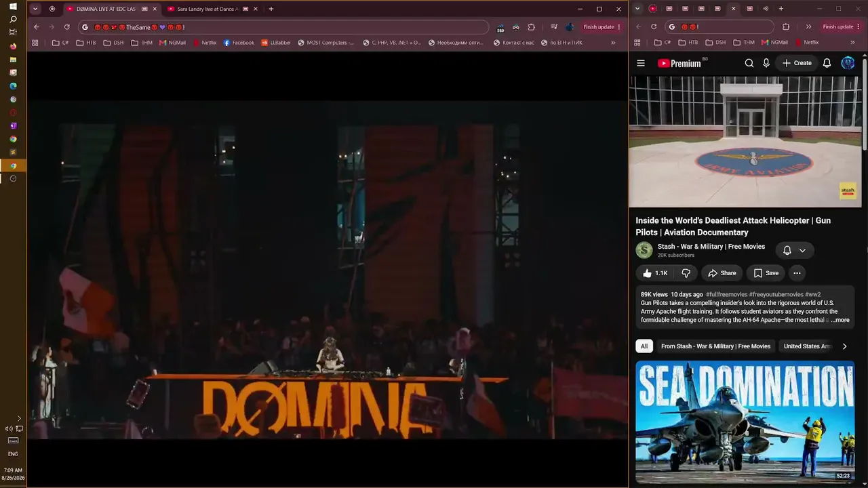Open the Stash - War & Military channel name

tap(711, 247)
